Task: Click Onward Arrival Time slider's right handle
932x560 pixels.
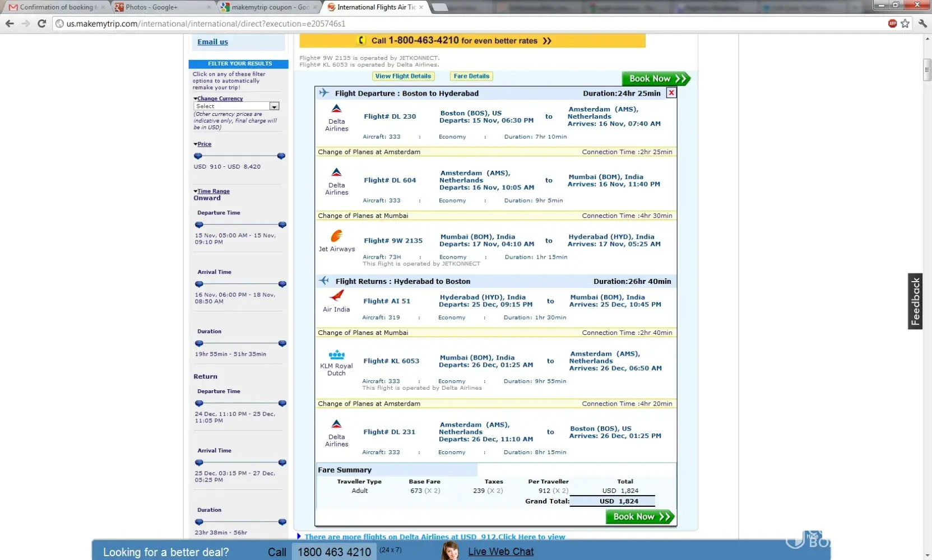Action: [x=282, y=284]
